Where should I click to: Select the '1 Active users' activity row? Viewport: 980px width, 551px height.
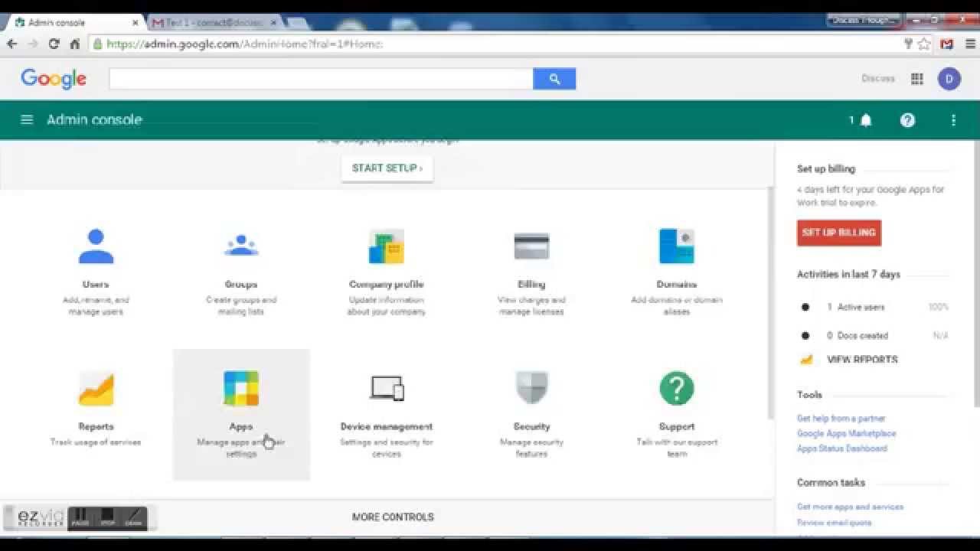pyautogui.click(x=873, y=307)
